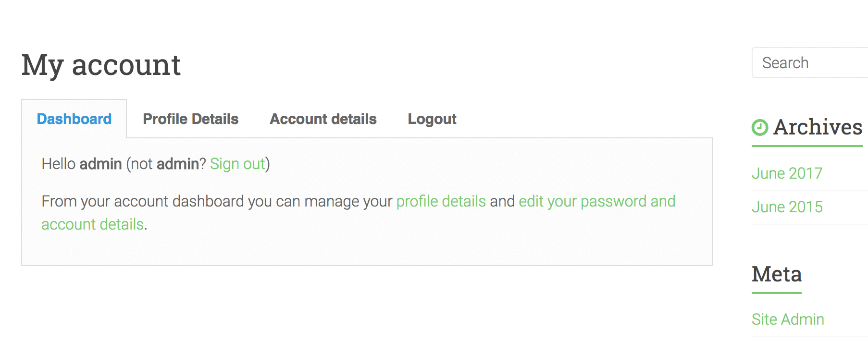Open the June 2017 archive
Image resolution: width=868 pixels, height=341 pixels.
point(787,173)
